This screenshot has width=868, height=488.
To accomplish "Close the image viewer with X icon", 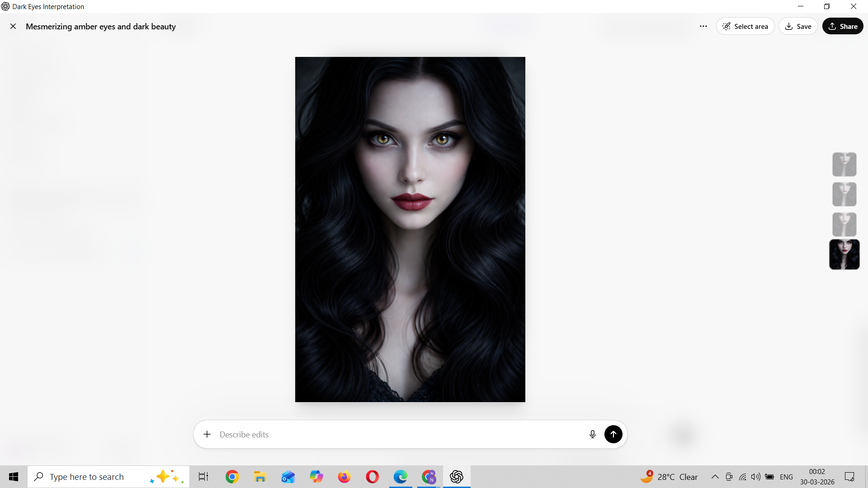I will tap(13, 26).
